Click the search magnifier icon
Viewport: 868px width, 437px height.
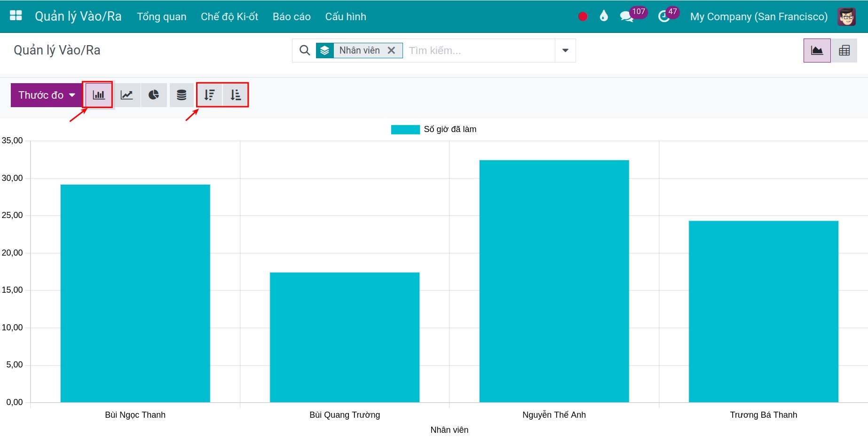(305, 50)
